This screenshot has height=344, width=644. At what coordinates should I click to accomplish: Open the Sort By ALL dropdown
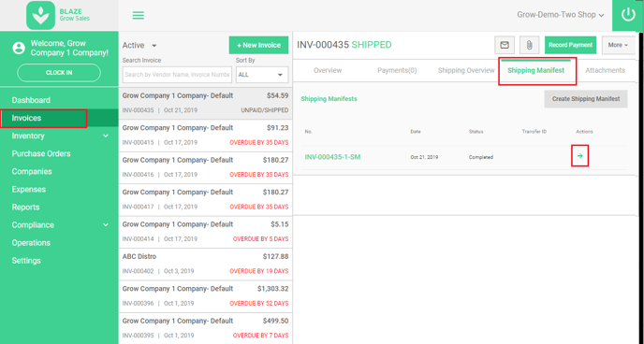262,75
